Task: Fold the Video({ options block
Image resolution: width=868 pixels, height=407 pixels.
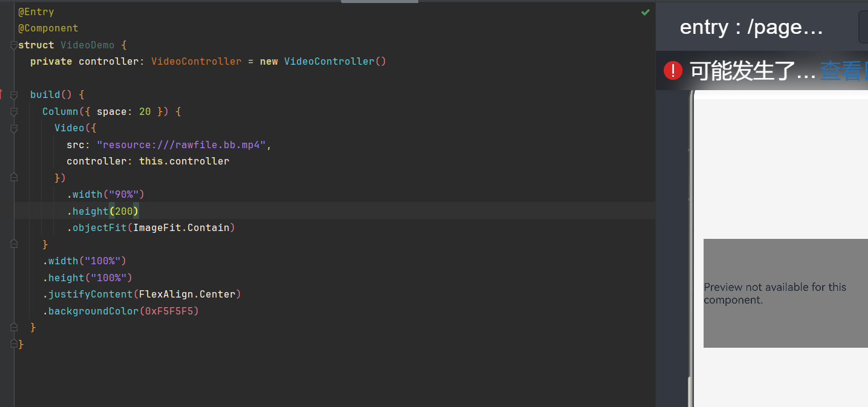Action: (x=14, y=128)
